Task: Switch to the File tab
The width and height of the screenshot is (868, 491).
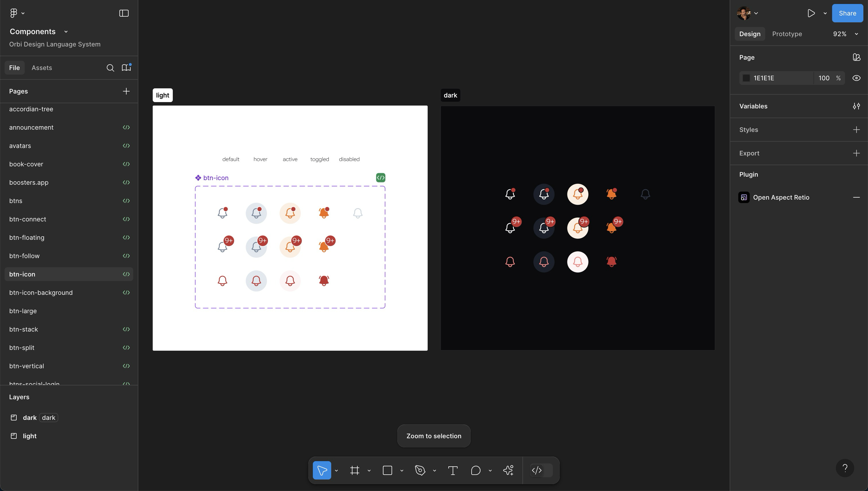Action: click(x=15, y=68)
